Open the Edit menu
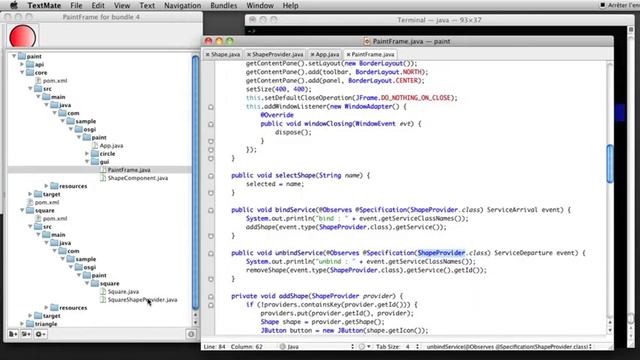This screenshot has width=640, height=360. point(98,5)
